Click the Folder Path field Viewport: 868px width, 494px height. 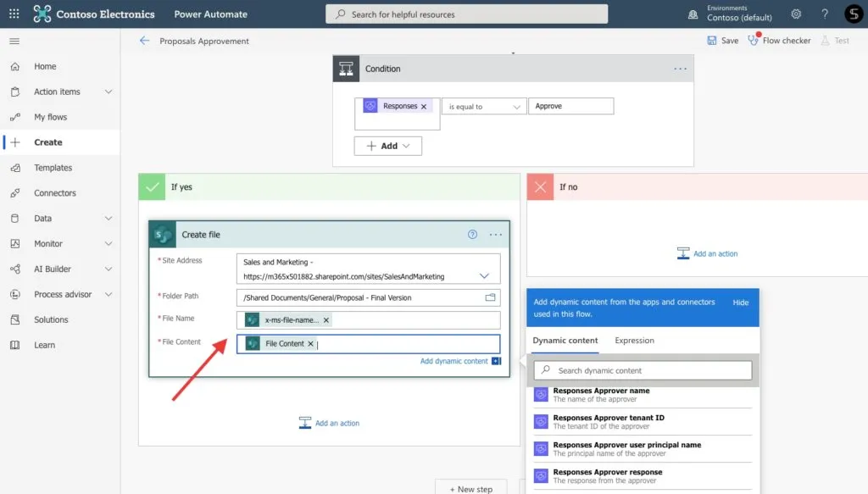pyautogui.click(x=368, y=297)
